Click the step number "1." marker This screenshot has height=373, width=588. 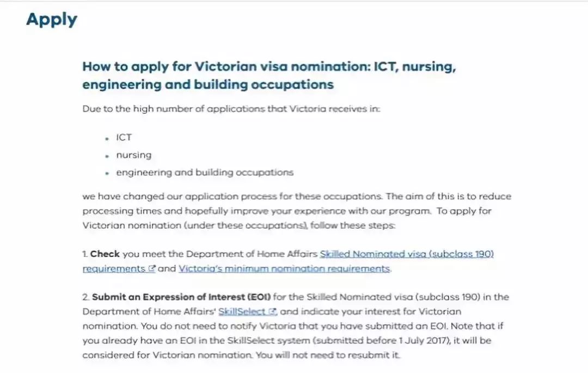85,254
